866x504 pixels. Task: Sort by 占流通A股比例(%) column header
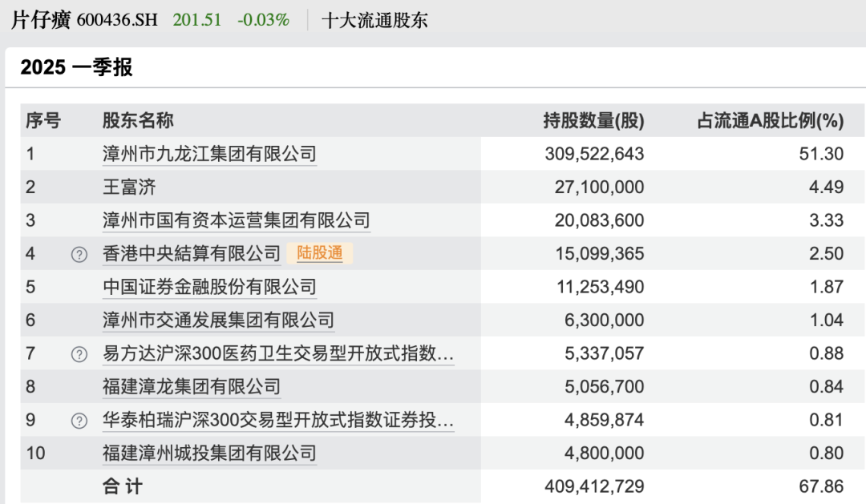coord(770,121)
